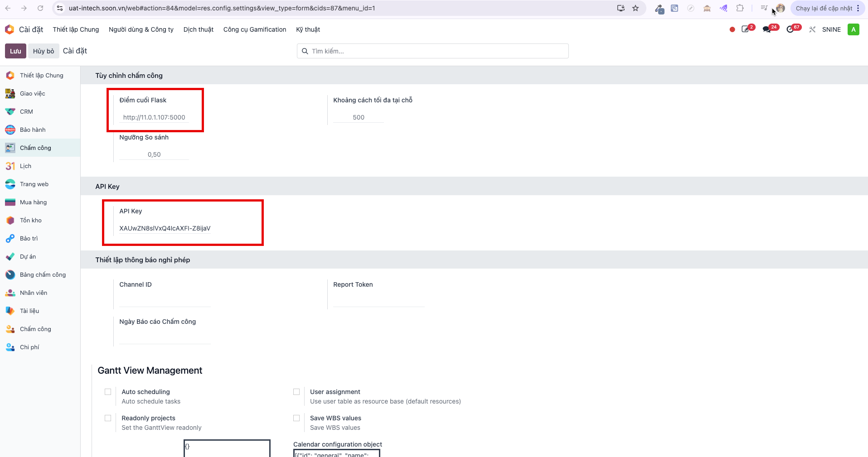Edit Khoảng cách tối đa tại chỗ value
Screen dimensions: 868x457
pos(359,117)
